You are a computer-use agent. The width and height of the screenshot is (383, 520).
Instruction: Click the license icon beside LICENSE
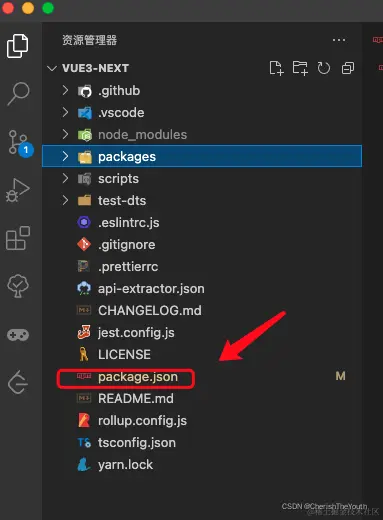tap(84, 354)
